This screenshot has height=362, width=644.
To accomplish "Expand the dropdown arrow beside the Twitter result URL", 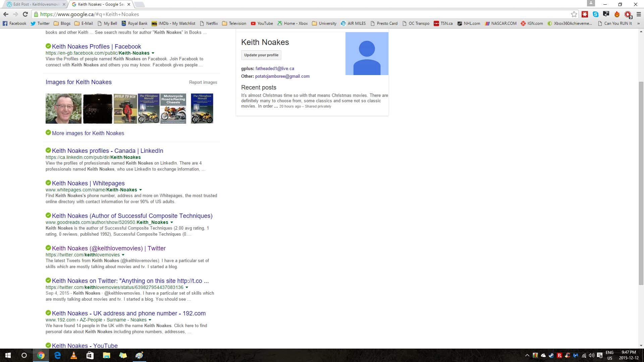I will click(x=123, y=255).
